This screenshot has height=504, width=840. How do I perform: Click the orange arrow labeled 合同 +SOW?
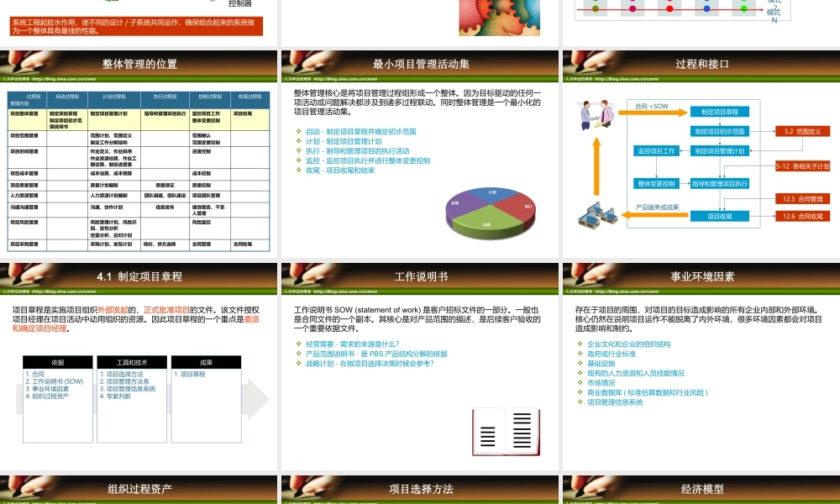click(x=651, y=112)
